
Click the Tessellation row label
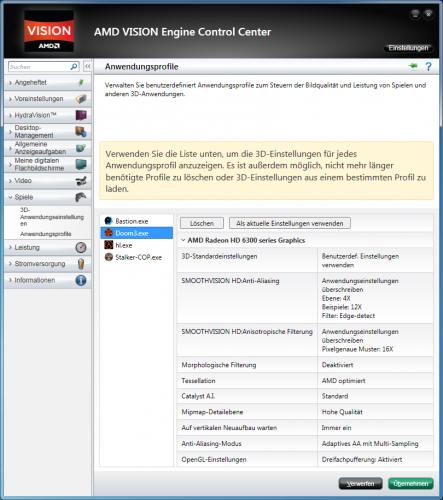click(198, 381)
